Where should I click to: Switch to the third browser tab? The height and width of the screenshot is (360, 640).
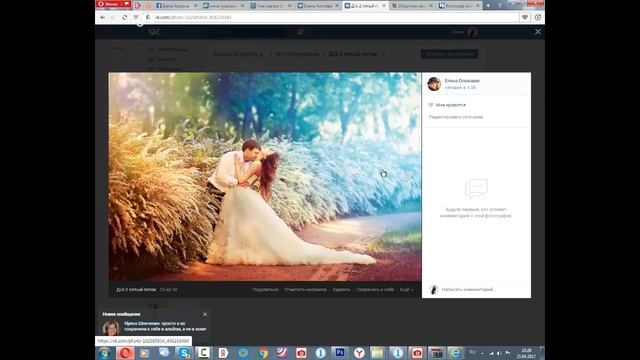click(271, 6)
